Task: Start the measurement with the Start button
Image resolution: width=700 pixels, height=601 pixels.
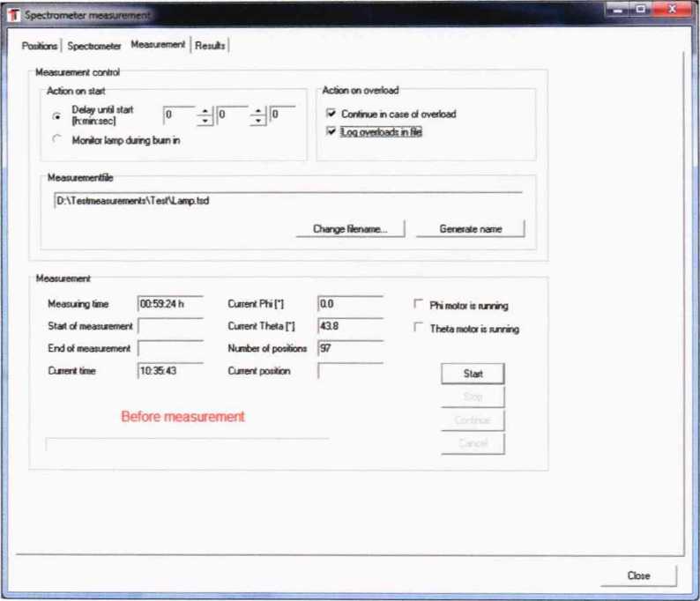Action: (473, 374)
